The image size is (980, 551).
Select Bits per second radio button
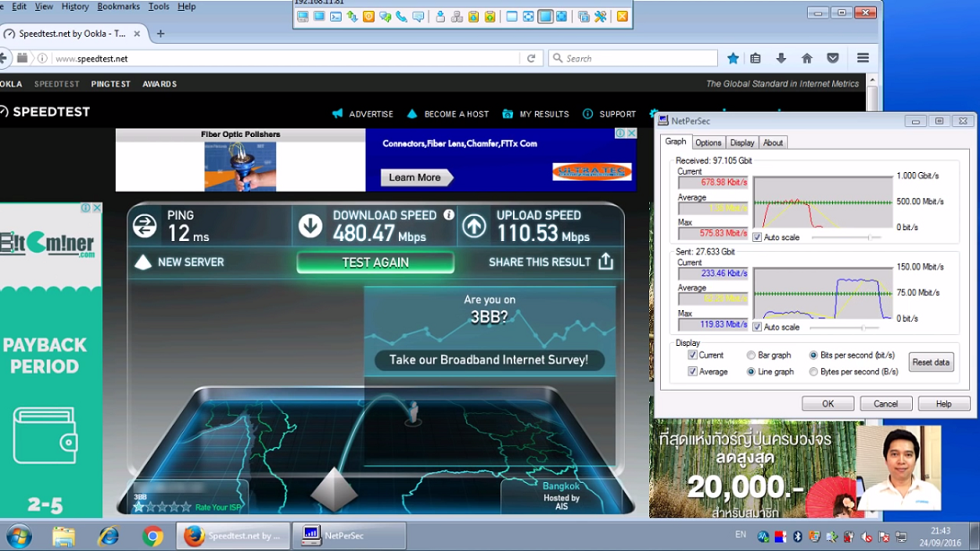(813, 355)
